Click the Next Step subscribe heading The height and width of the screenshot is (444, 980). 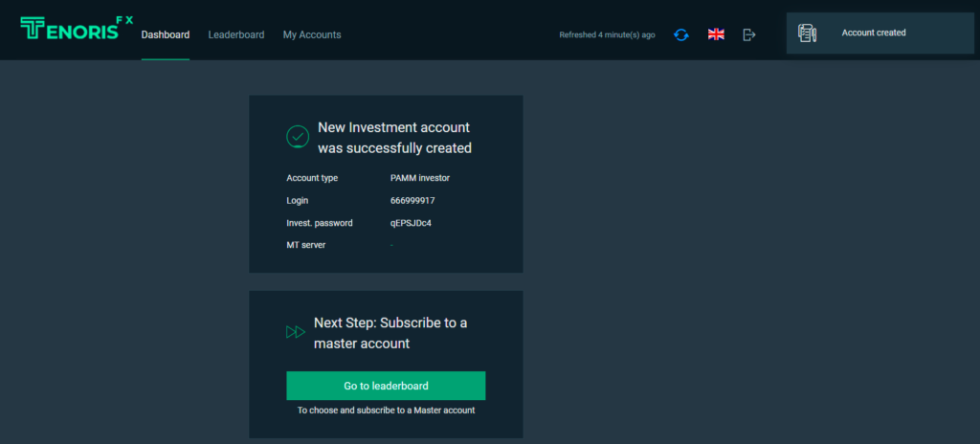390,333
